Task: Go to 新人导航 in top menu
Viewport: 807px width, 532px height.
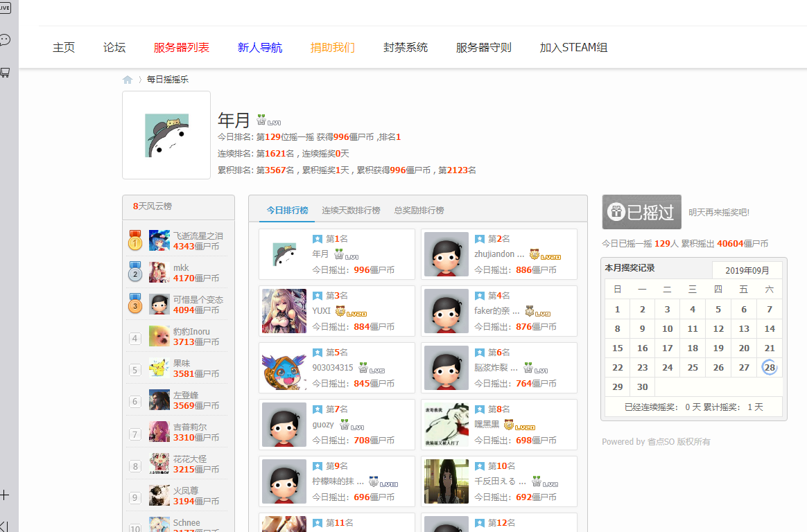Action: (x=260, y=48)
